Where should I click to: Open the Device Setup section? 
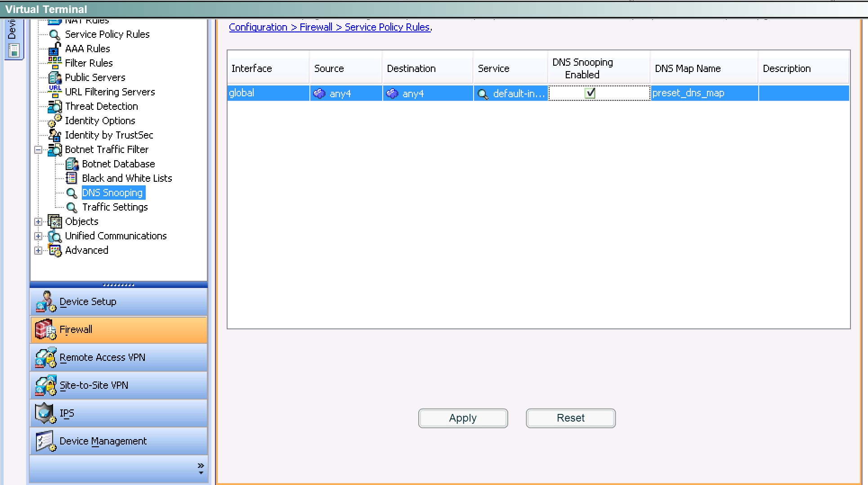point(119,301)
